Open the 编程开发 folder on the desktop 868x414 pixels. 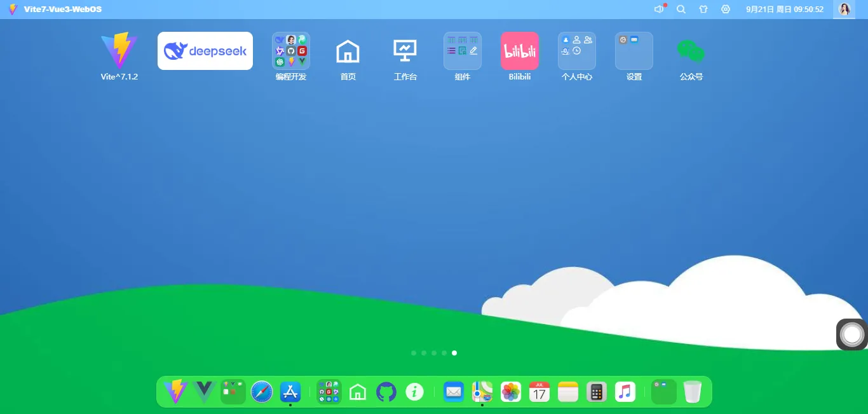[x=290, y=51]
